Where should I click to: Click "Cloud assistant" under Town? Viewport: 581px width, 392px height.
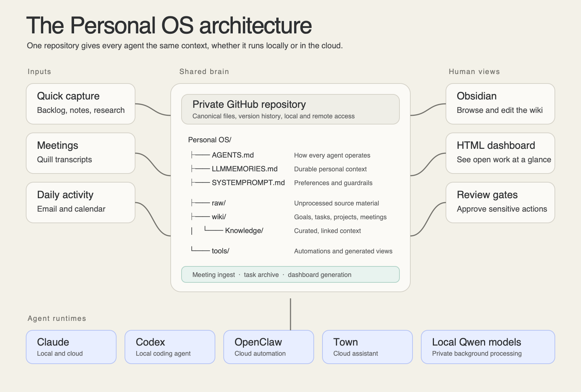(355, 354)
